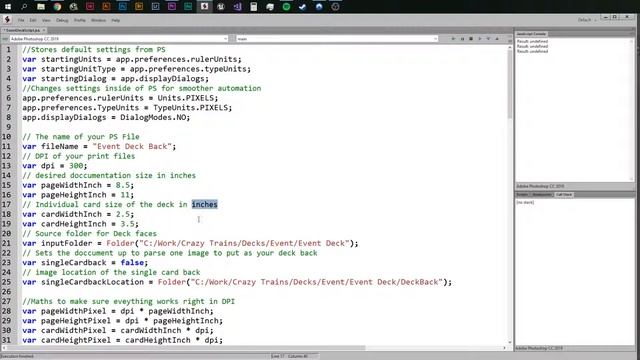Switch to the Call Stack tab
The width and height of the screenshot is (640, 360).
coord(564,195)
